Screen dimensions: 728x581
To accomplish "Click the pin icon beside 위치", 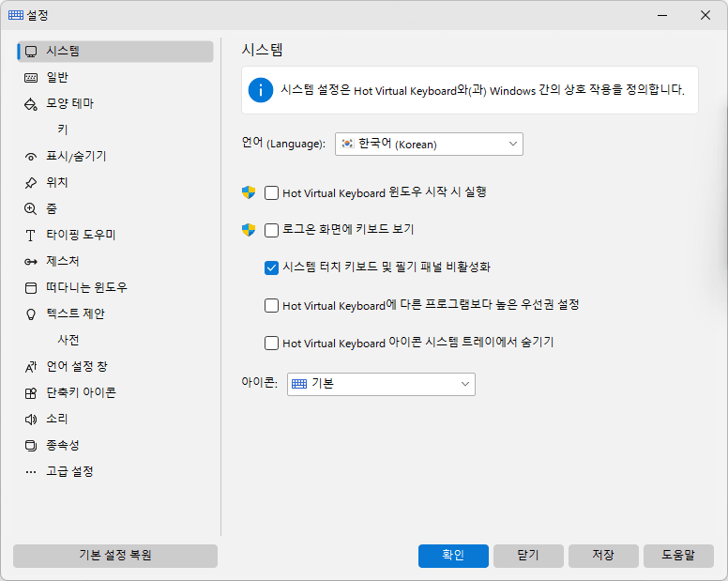I will pyautogui.click(x=31, y=183).
